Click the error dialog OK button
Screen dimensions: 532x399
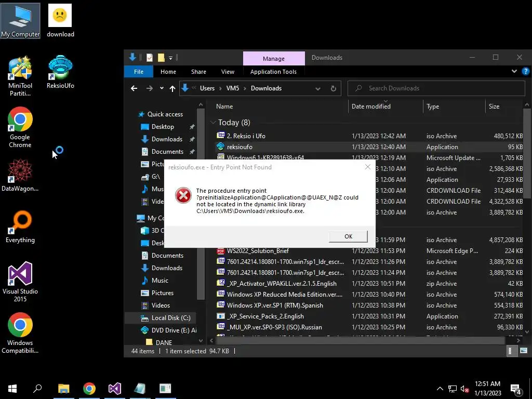[x=348, y=236]
